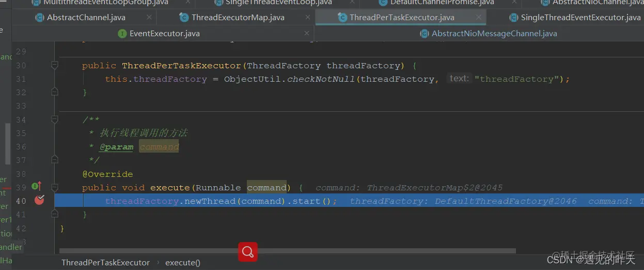Click the DefaultThreadFactory@2046 inline debug value
The width and height of the screenshot is (644, 270).
click(506, 201)
